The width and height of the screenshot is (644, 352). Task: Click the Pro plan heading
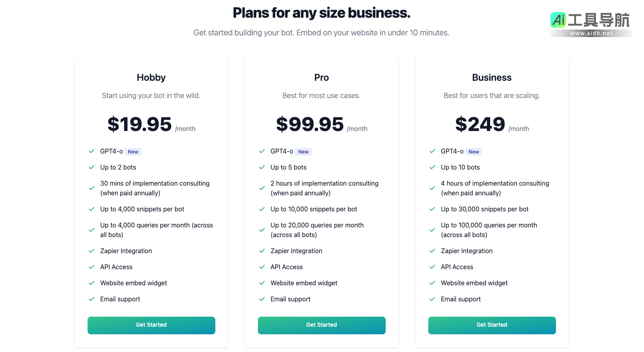point(321,78)
